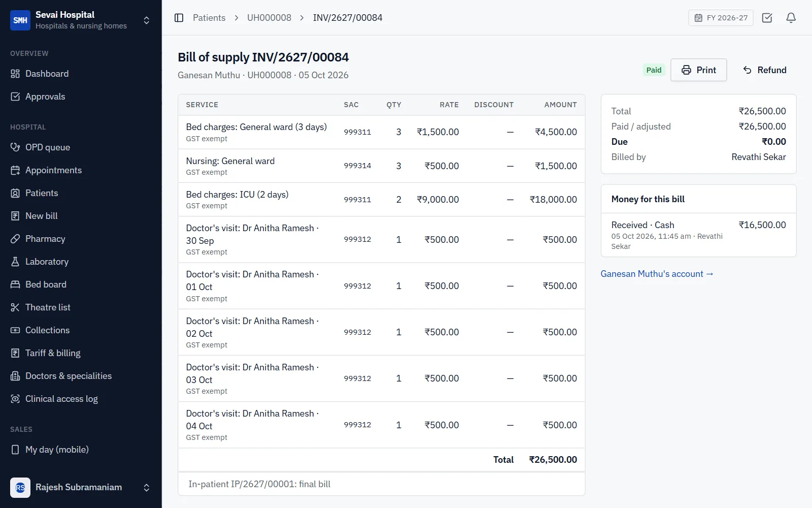Viewport: 812px width, 508px height.
Task: Open Ganesan Muthu's account link
Action: [x=657, y=274]
